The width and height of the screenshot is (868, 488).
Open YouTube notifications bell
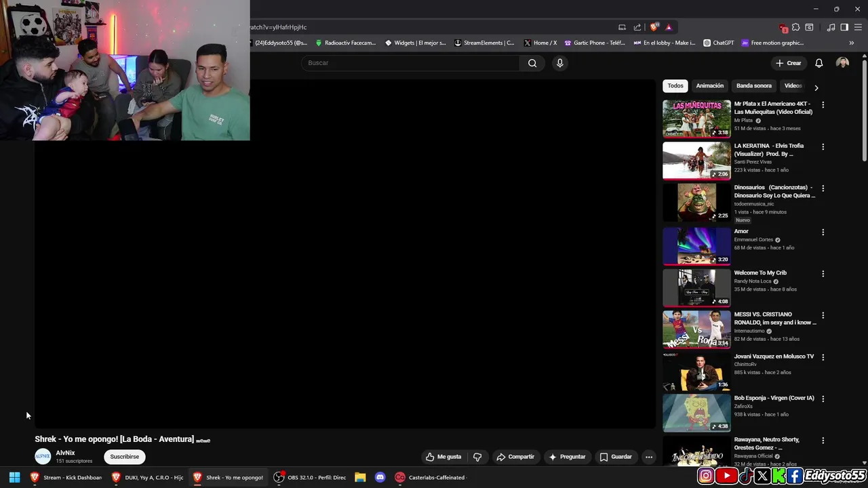(x=818, y=63)
